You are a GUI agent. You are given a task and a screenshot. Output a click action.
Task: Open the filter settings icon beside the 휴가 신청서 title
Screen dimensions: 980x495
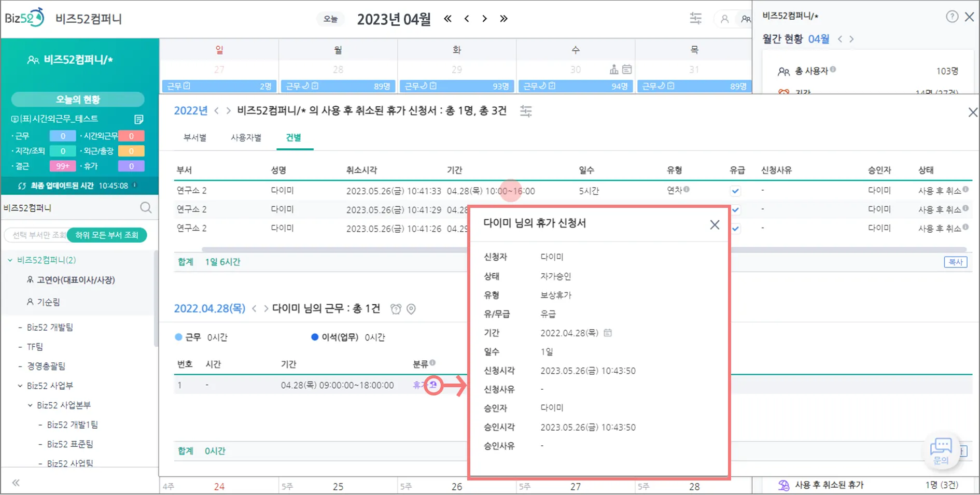526,111
